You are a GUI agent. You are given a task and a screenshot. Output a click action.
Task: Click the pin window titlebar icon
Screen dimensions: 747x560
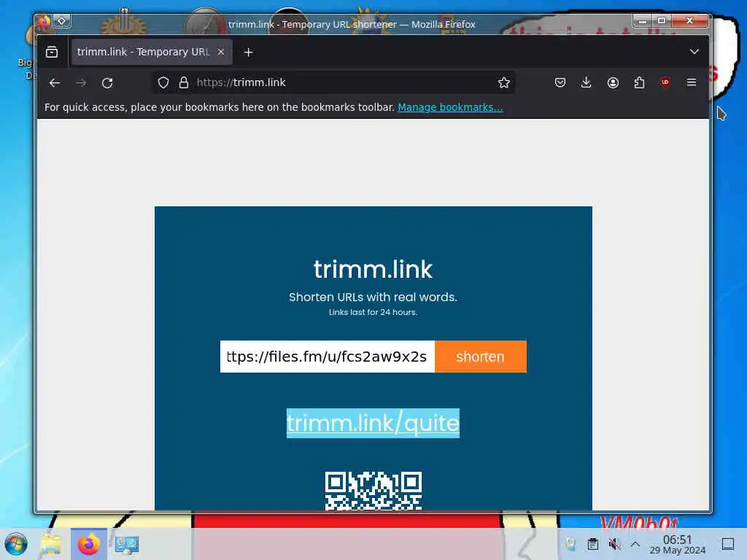click(x=62, y=21)
